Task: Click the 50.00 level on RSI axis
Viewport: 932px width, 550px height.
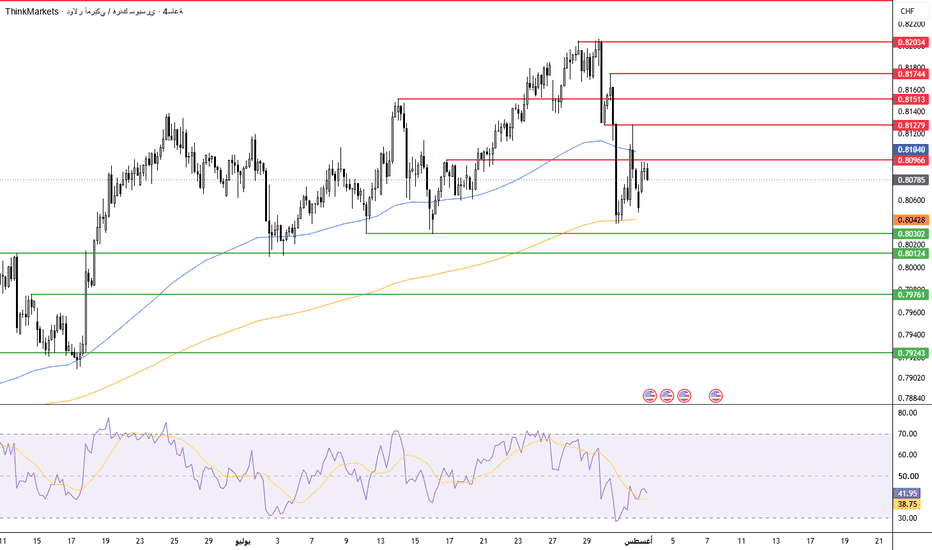Action: coord(907,476)
